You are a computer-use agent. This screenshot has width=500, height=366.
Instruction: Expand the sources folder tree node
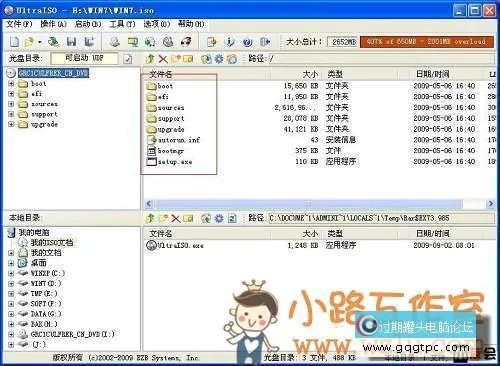(x=11, y=104)
